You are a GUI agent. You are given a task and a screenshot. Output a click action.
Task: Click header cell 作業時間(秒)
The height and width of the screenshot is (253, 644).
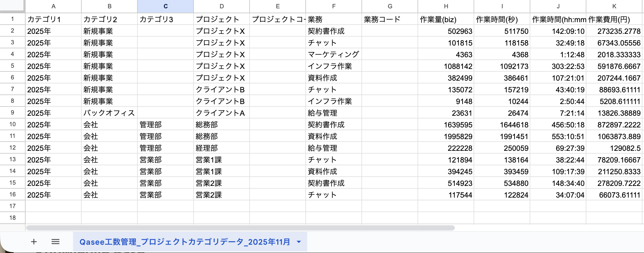[502, 19]
